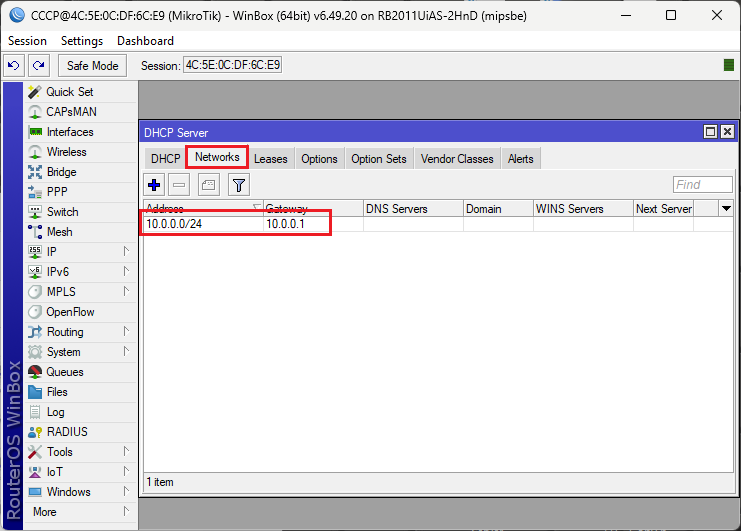Click the green connection status indicator
This screenshot has height=531, width=741.
[729, 65]
